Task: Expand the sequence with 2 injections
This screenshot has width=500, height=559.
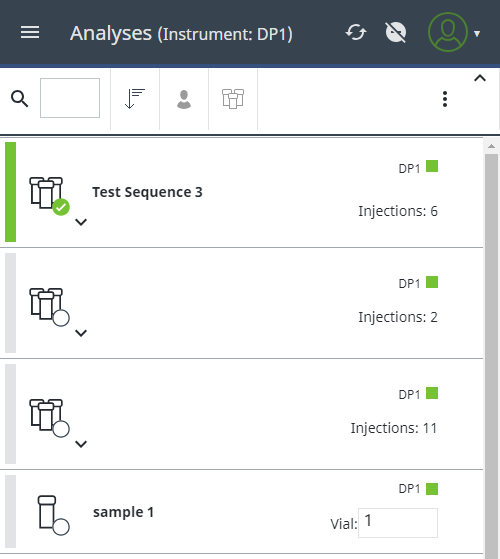Action: pyautogui.click(x=81, y=333)
